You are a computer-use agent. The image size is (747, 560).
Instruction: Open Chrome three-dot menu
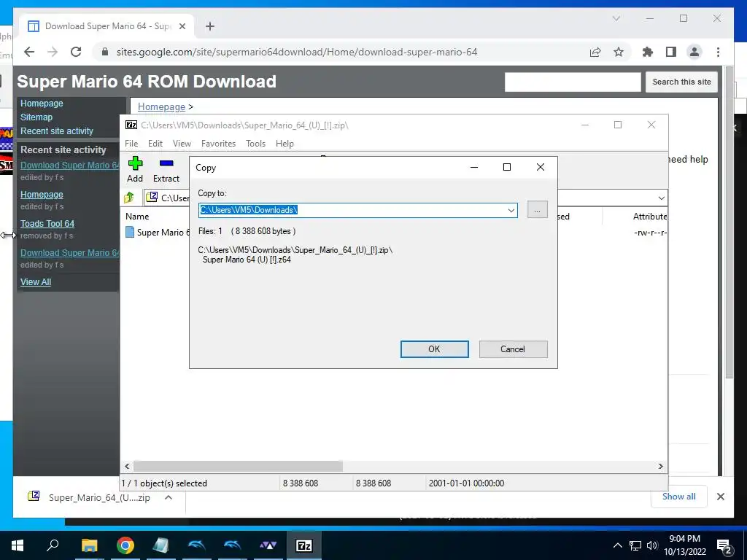(x=718, y=52)
